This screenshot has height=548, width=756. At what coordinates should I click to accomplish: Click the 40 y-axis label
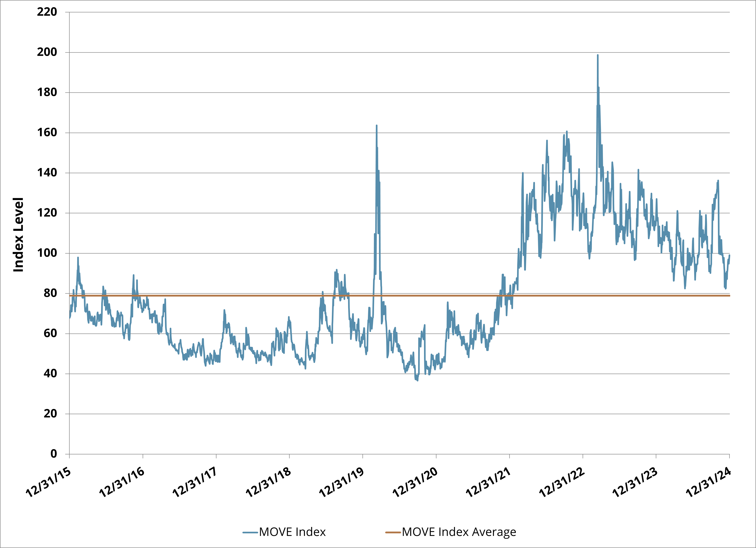(50, 373)
